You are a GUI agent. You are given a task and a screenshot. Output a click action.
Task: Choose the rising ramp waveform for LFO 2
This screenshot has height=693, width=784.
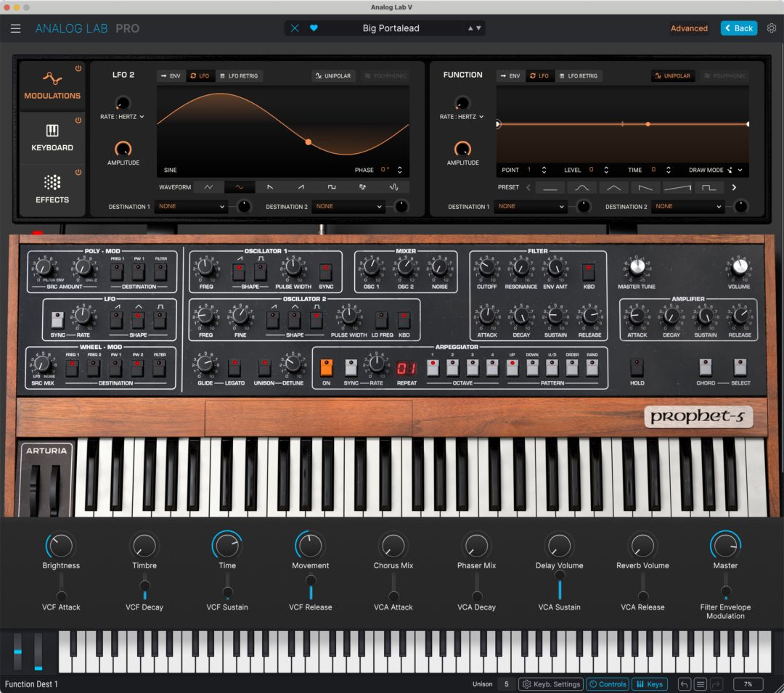301,187
